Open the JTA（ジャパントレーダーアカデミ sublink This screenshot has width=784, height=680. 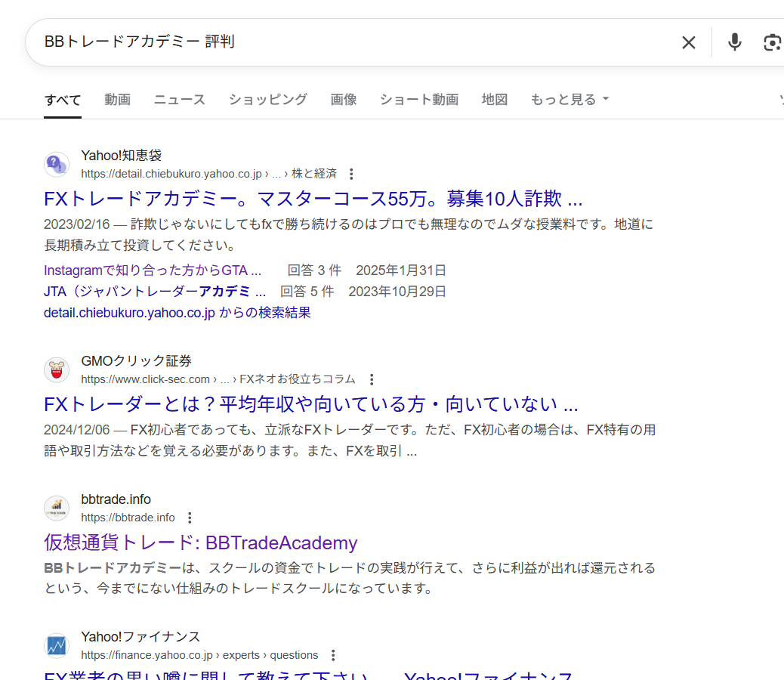(x=155, y=292)
